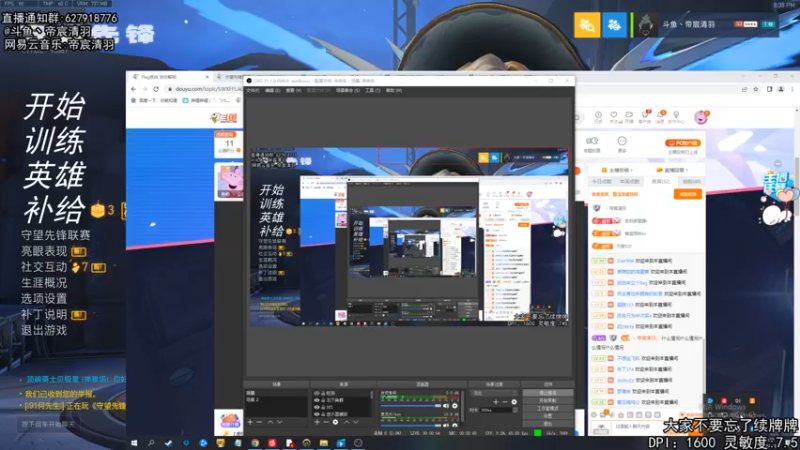
Task: Move scene down in OBS Scenes panel
Action: click(280, 422)
